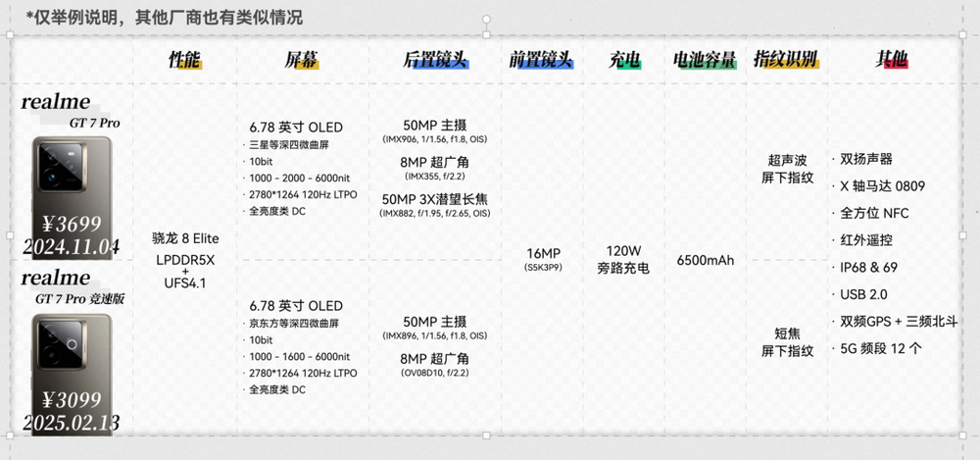Select the 指纹识别 column header
Viewport: 980px width, 460px height.
pyautogui.click(x=785, y=60)
